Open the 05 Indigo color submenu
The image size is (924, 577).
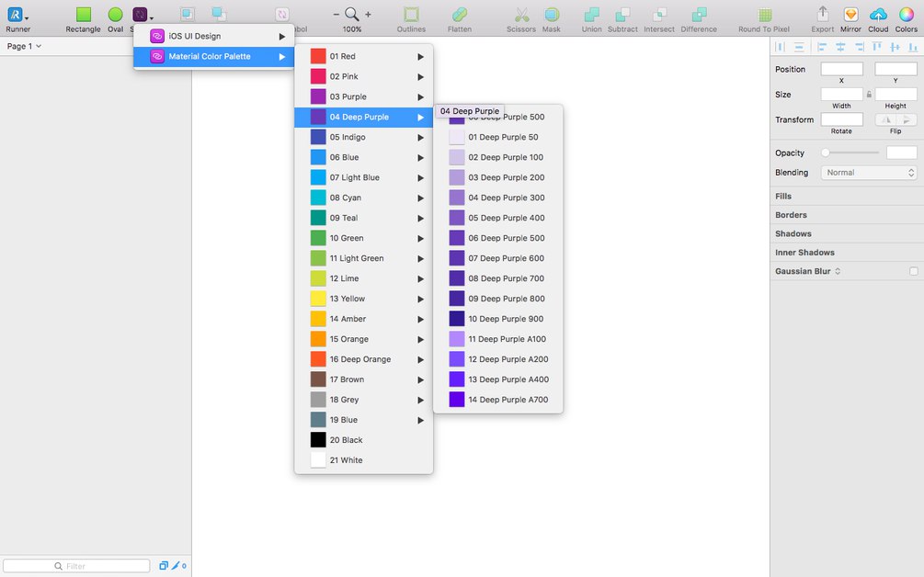click(363, 137)
